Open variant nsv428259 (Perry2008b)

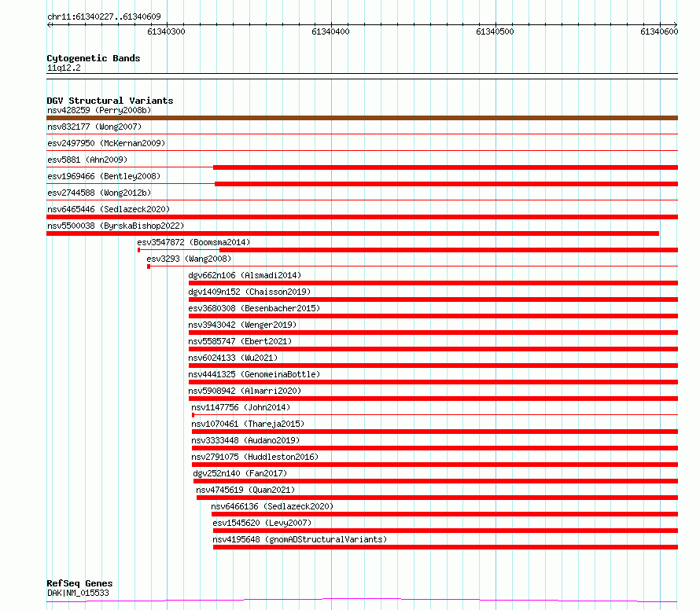[x=99, y=110]
